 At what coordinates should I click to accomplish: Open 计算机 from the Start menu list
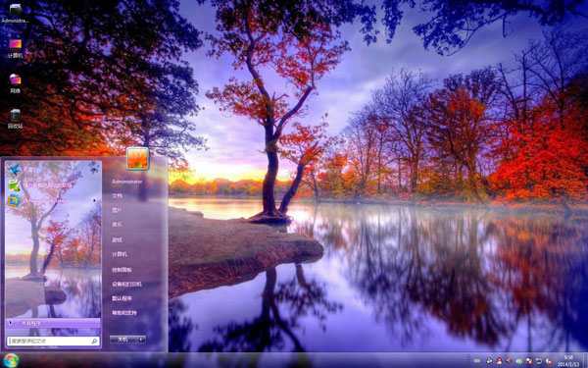coord(120,254)
